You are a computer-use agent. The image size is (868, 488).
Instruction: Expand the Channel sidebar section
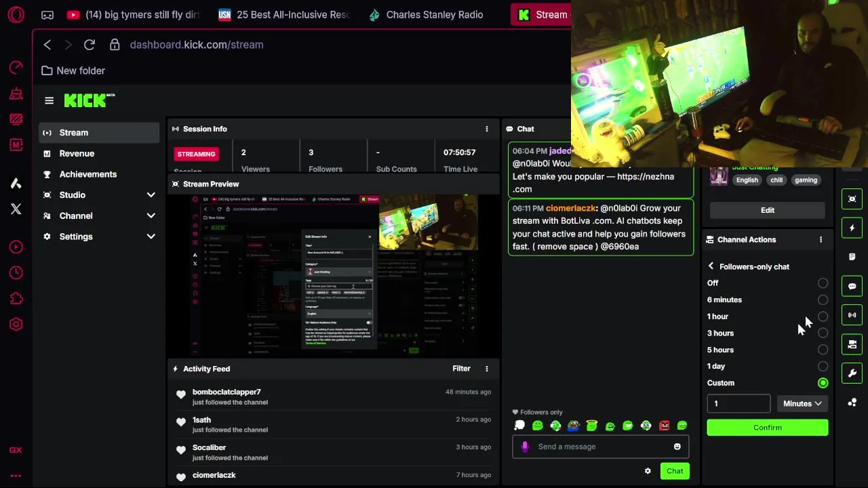[151, 216]
